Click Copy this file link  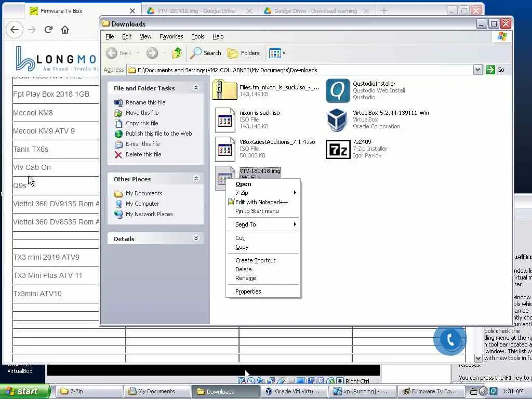pos(141,123)
